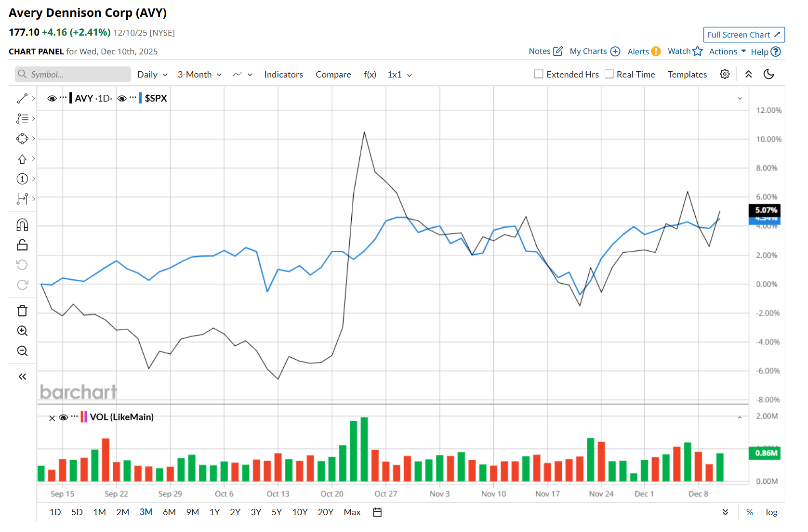Select the 20Y time range
808x532 pixels.
(x=326, y=512)
